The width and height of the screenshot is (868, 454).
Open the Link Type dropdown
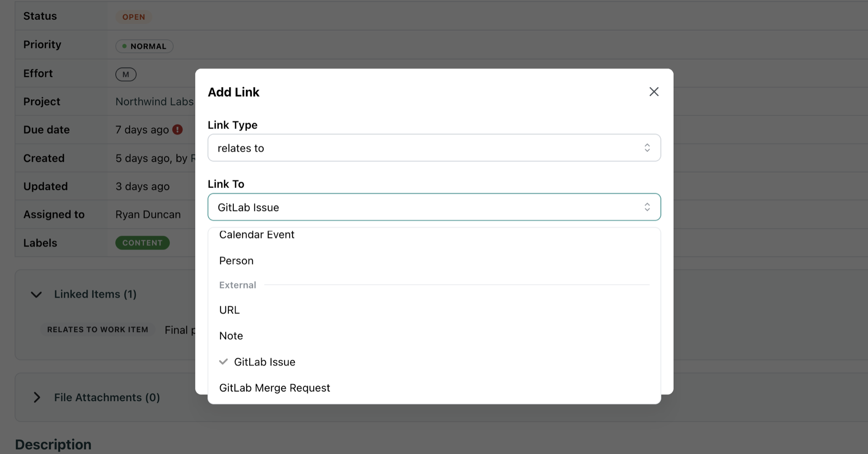(x=434, y=148)
